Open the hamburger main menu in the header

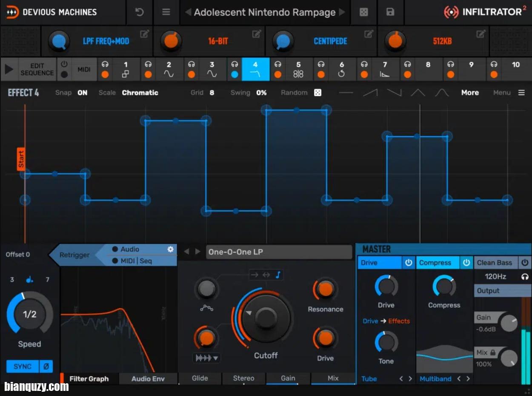(166, 12)
